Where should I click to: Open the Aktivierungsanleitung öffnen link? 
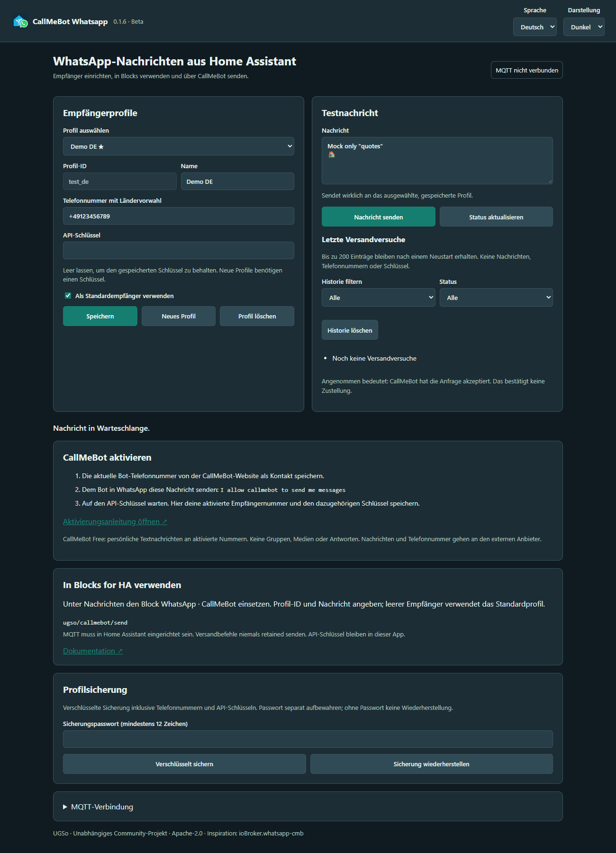[115, 521]
